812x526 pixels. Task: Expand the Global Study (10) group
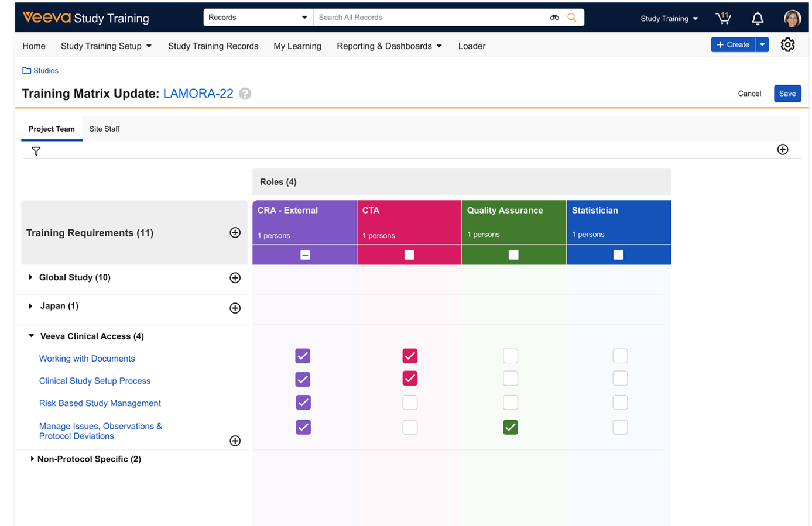30,277
